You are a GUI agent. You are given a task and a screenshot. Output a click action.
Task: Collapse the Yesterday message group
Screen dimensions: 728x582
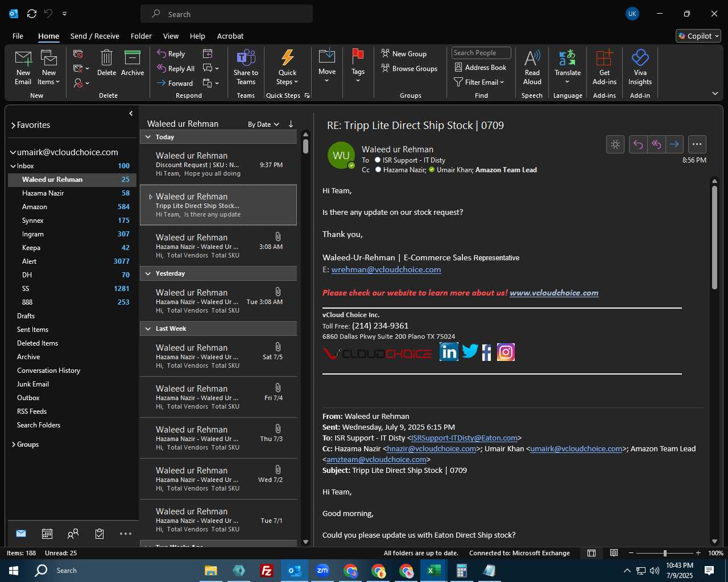coord(148,273)
